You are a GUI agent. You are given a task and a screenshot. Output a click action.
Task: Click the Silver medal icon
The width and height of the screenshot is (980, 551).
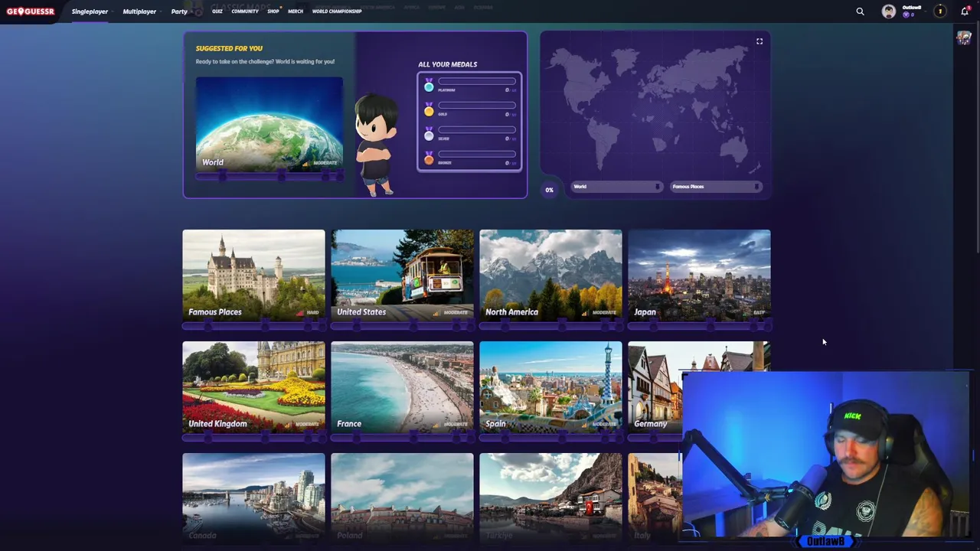click(x=429, y=135)
